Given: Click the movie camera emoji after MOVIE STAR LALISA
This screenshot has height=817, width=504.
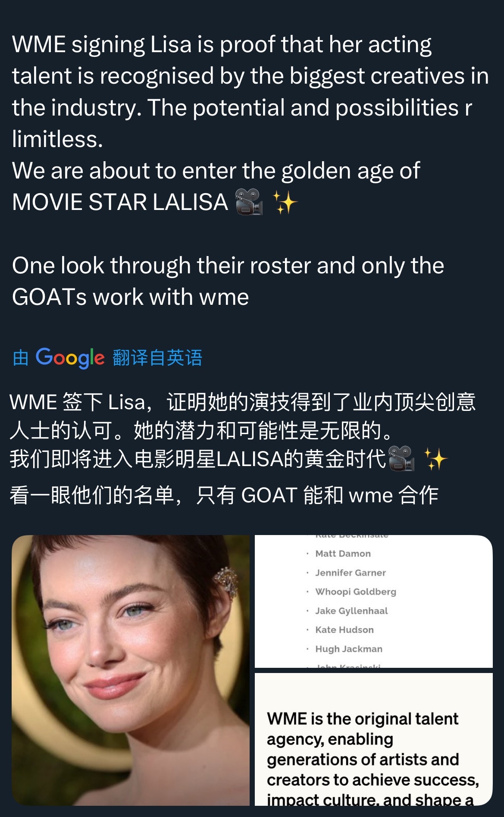Looking at the screenshot, I should click(x=249, y=202).
